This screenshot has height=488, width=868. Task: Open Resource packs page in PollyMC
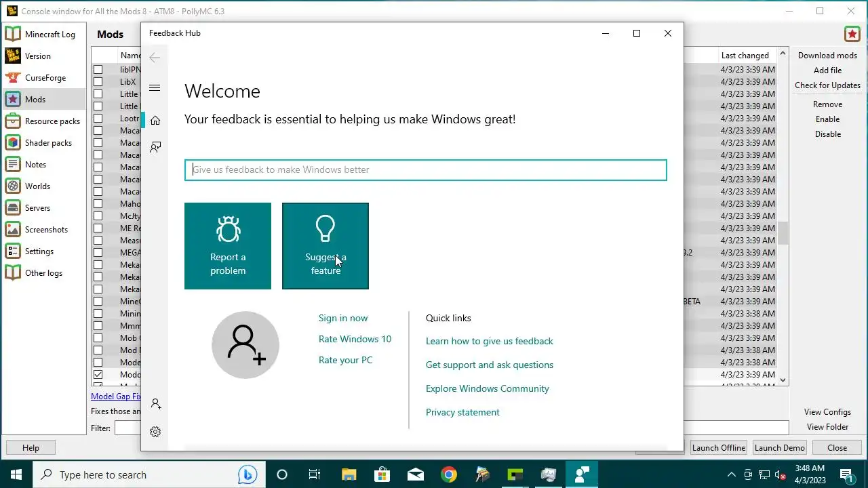tap(45, 121)
